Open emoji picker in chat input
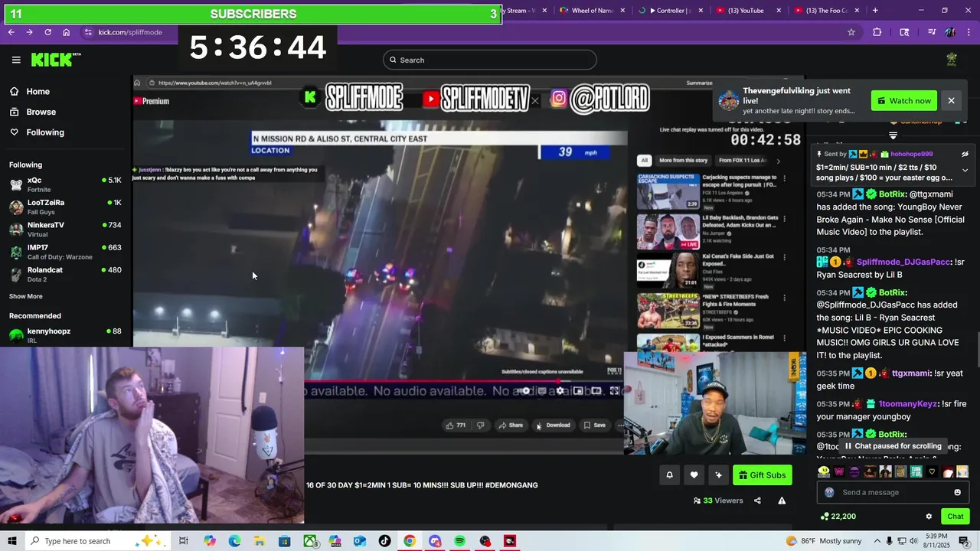The image size is (980, 551). pos(957,492)
